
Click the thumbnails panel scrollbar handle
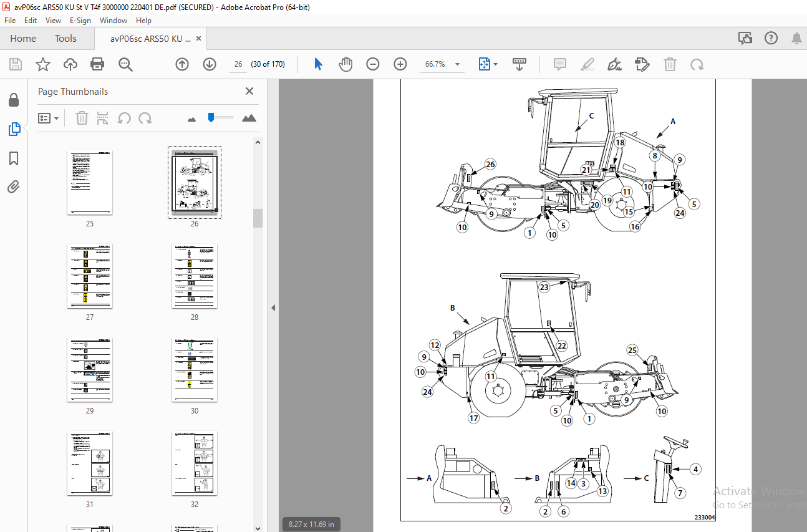(x=258, y=218)
